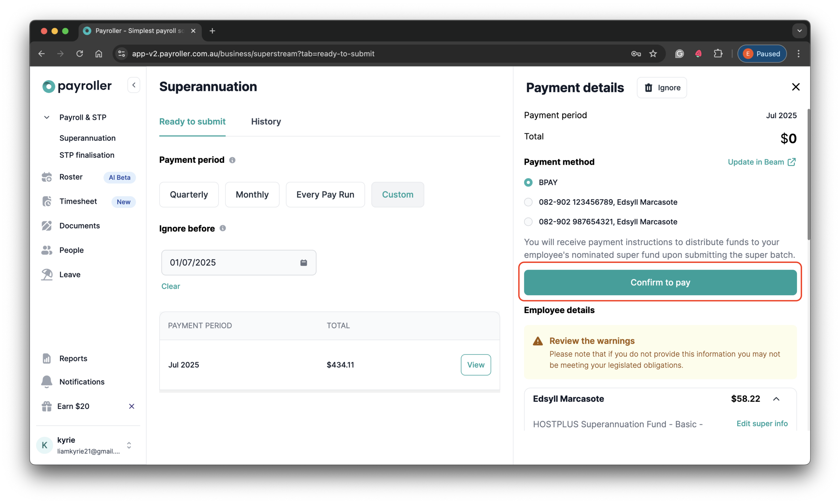The width and height of the screenshot is (840, 504).
Task: Choose the Monthly payment period
Action: (x=252, y=195)
